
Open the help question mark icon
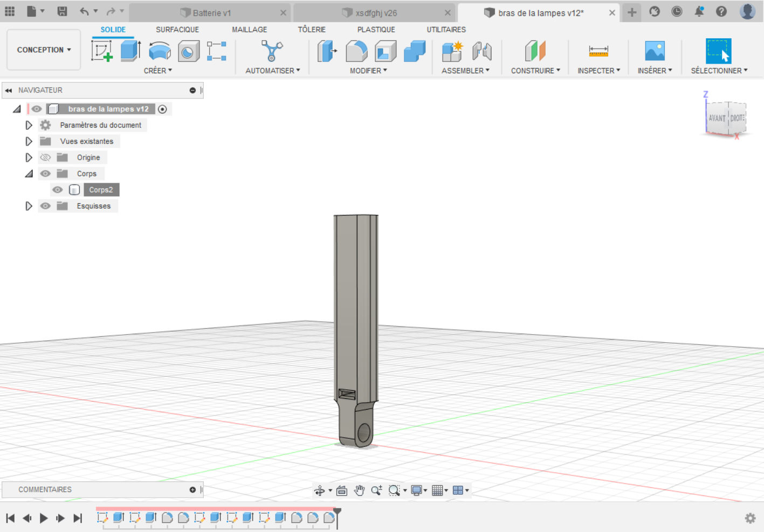721,11
